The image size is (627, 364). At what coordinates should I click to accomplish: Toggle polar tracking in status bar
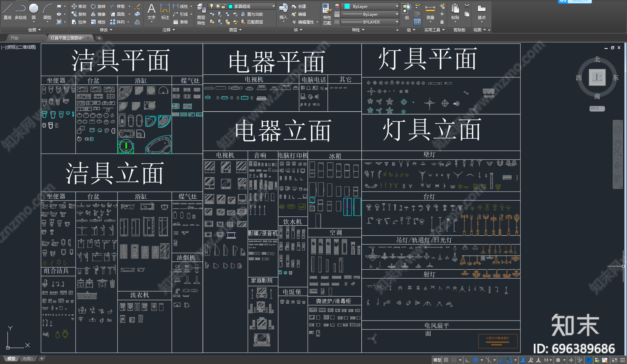475,360
